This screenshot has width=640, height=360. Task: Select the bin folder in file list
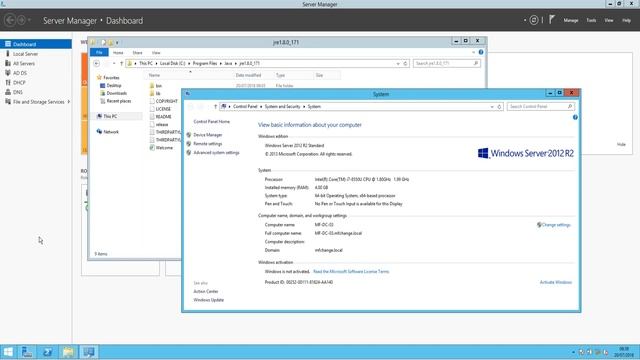click(159, 86)
